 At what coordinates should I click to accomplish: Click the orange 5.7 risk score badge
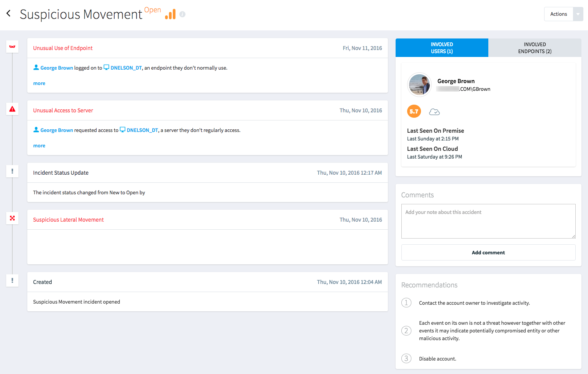(414, 111)
